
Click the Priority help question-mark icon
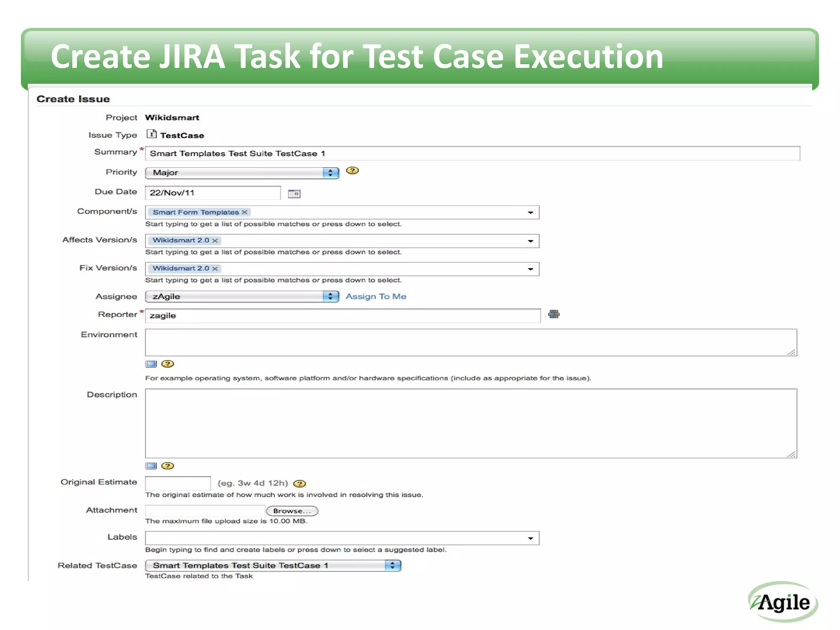pyautogui.click(x=352, y=171)
